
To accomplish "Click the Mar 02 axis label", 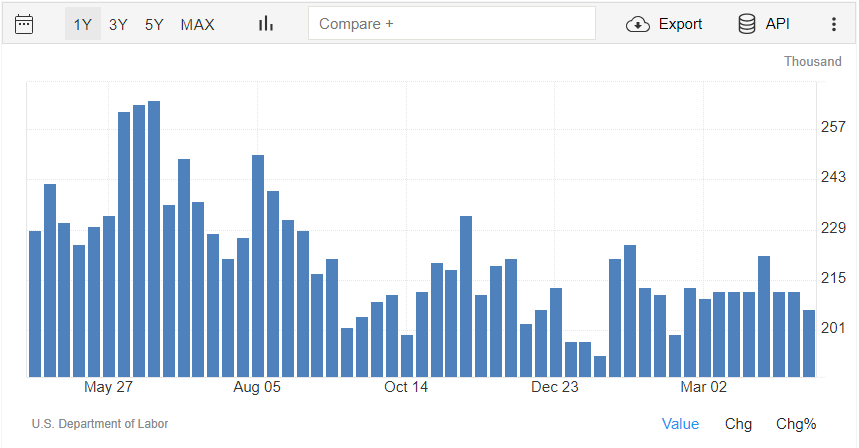I will 703,387.
